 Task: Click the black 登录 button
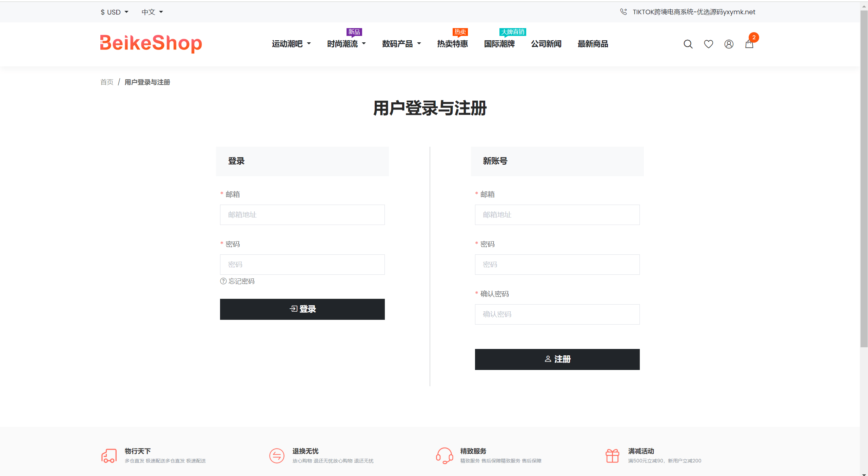302,309
